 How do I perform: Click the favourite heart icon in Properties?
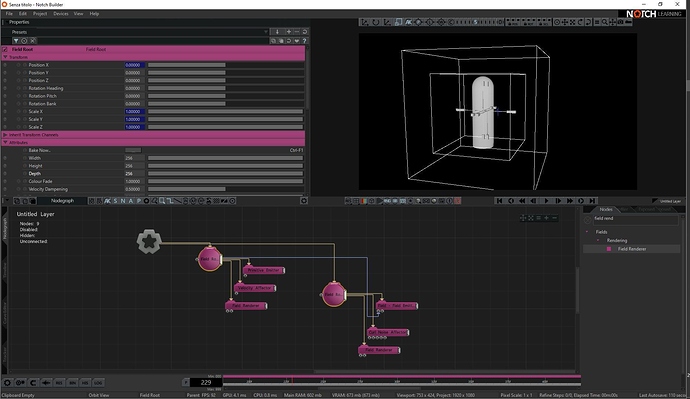click(297, 41)
